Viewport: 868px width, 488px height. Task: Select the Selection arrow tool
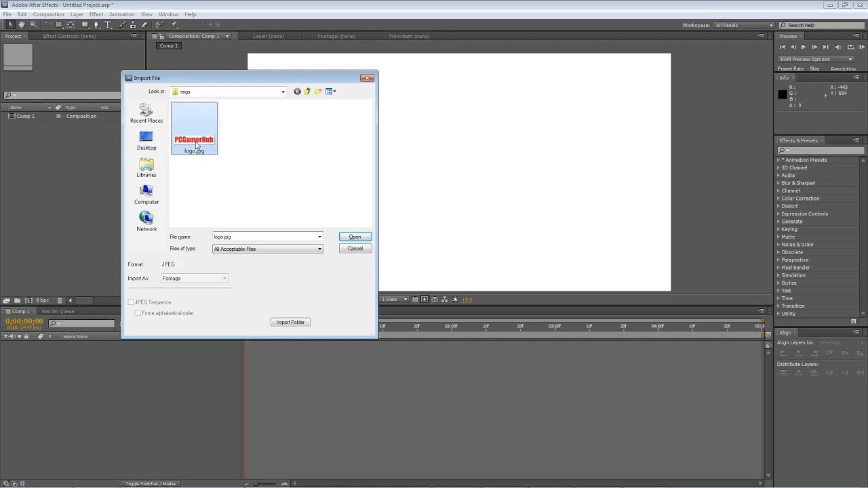(11, 24)
